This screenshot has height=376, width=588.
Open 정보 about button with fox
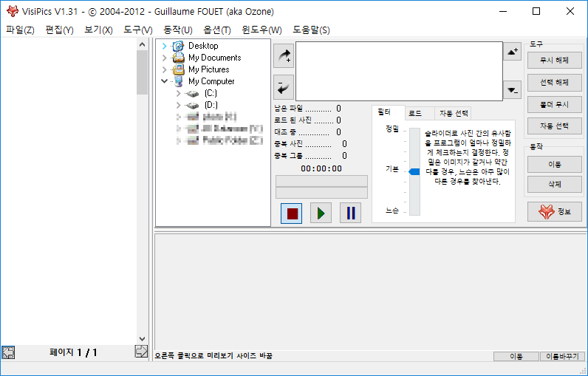point(554,212)
